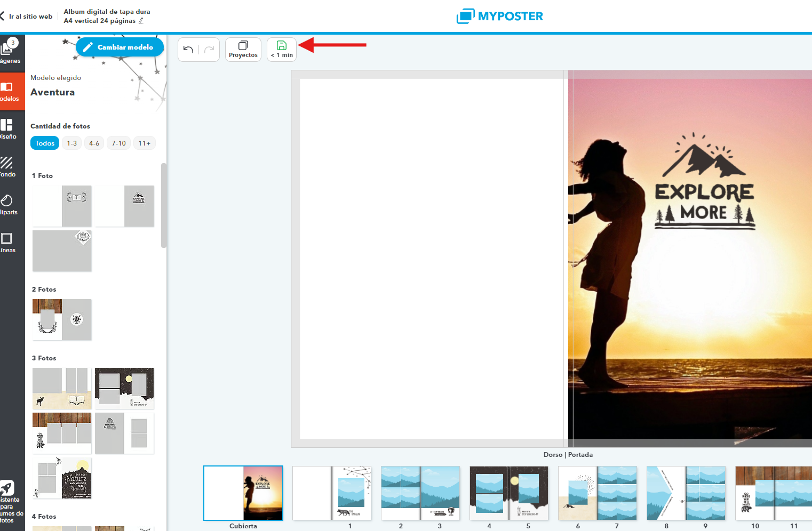The height and width of the screenshot is (531, 812).
Task: Click the MYPOSTER logo
Action: point(500,16)
